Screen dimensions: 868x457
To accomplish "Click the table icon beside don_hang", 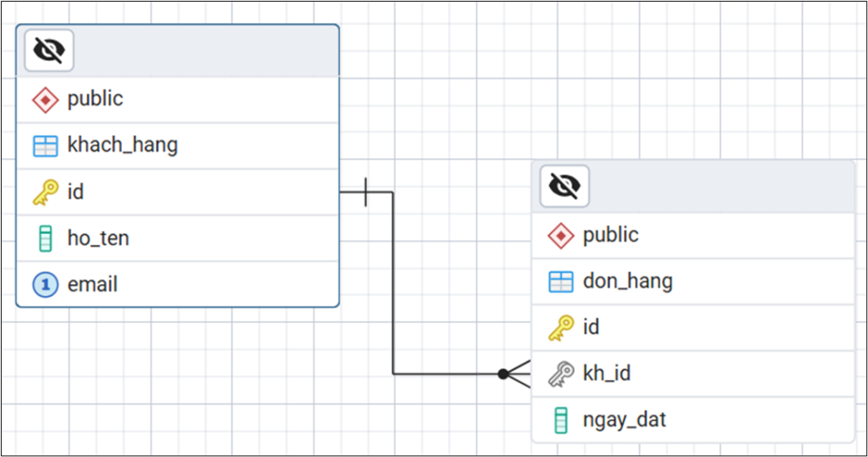I will (560, 281).
